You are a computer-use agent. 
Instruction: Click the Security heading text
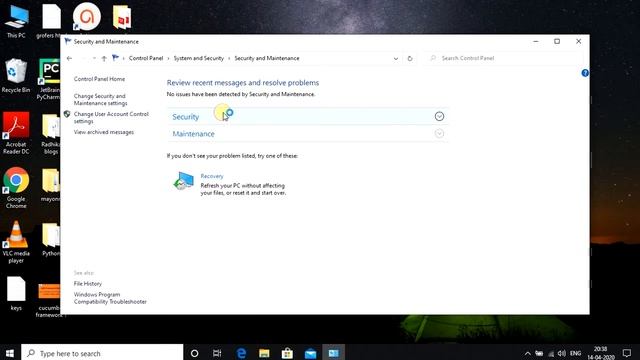pos(186,117)
